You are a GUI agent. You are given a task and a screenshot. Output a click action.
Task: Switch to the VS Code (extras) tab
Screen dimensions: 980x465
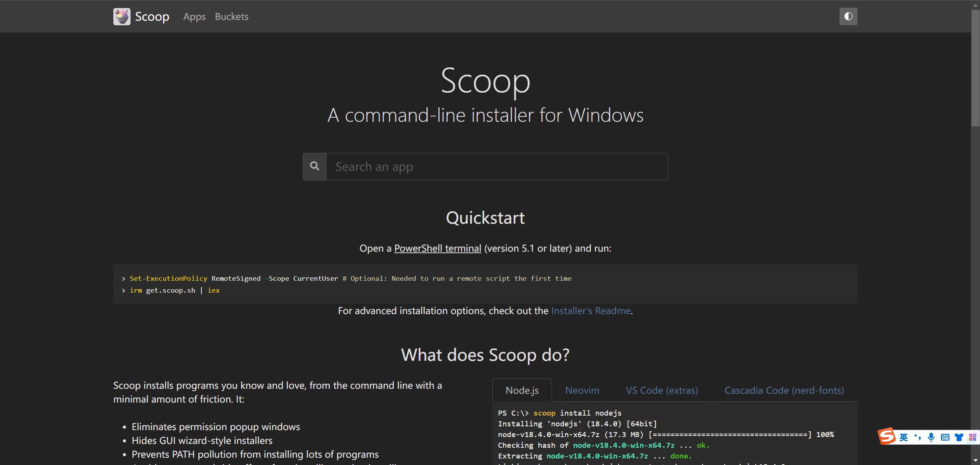click(661, 390)
